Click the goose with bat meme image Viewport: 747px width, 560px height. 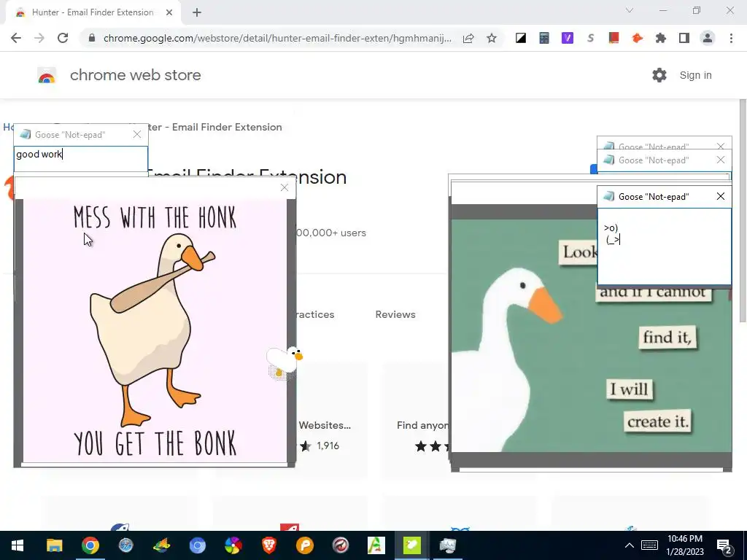tap(155, 330)
